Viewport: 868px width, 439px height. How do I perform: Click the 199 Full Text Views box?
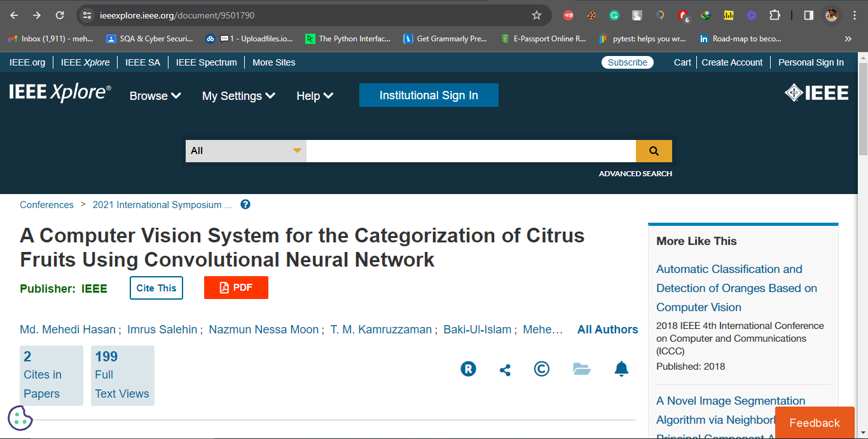pos(123,375)
